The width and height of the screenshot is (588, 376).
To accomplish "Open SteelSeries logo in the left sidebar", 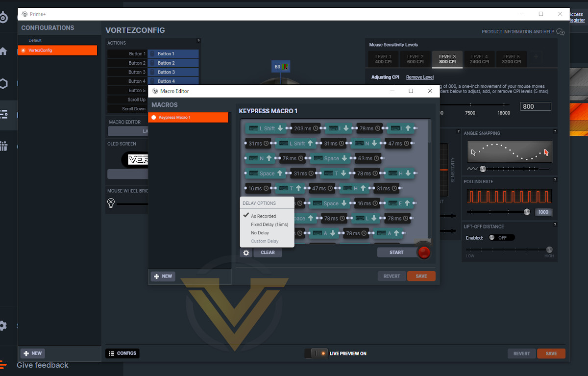I will (3, 18).
